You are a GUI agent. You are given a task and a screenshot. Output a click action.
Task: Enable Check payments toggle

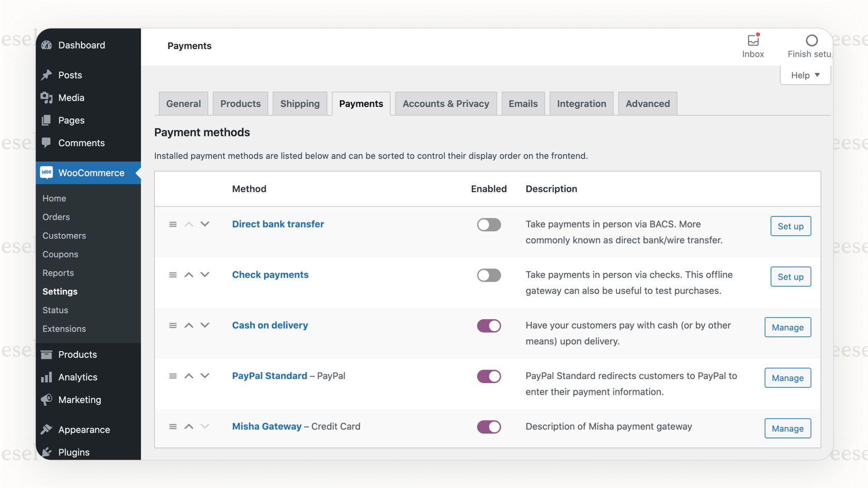(489, 275)
